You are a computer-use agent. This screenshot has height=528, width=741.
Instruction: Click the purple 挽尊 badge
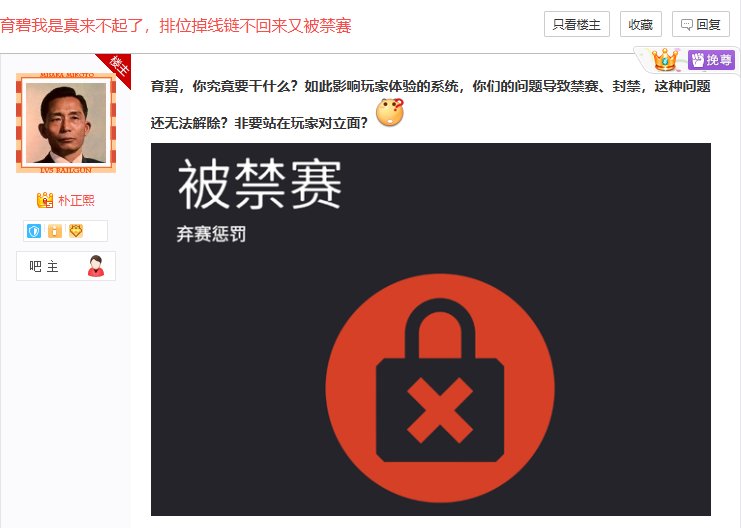[x=711, y=60]
